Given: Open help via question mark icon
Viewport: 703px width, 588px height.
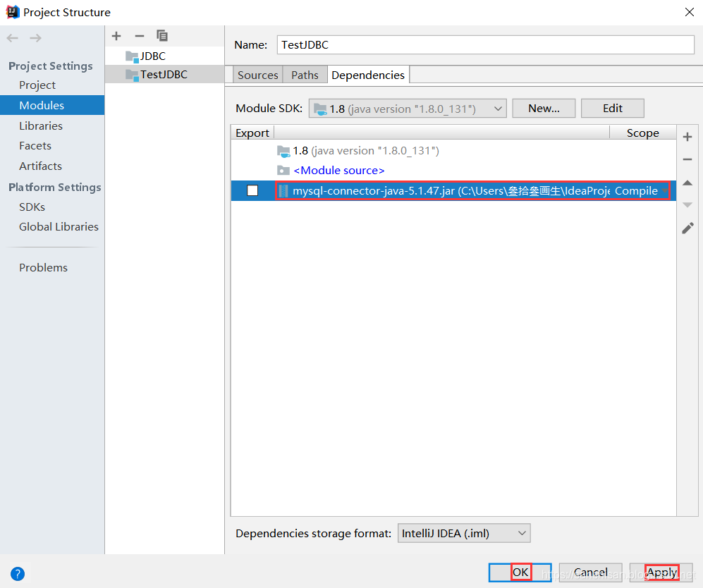Looking at the screenshot, I should tap(18, 574).
